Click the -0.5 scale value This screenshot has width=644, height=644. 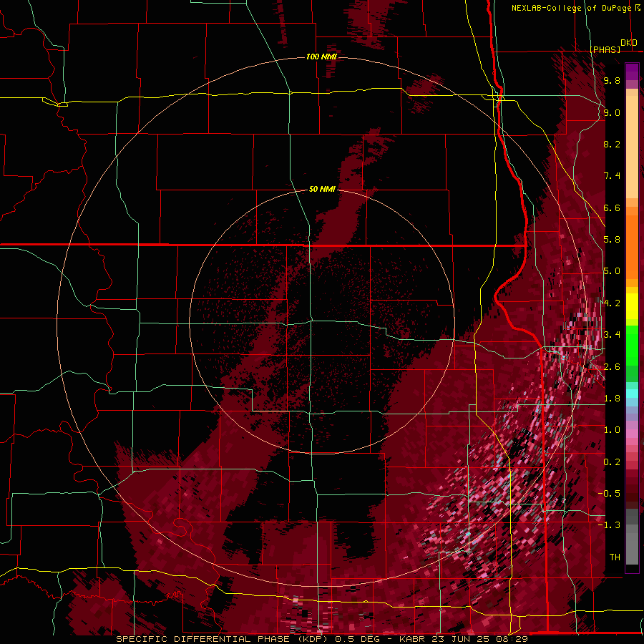point(609,494)
